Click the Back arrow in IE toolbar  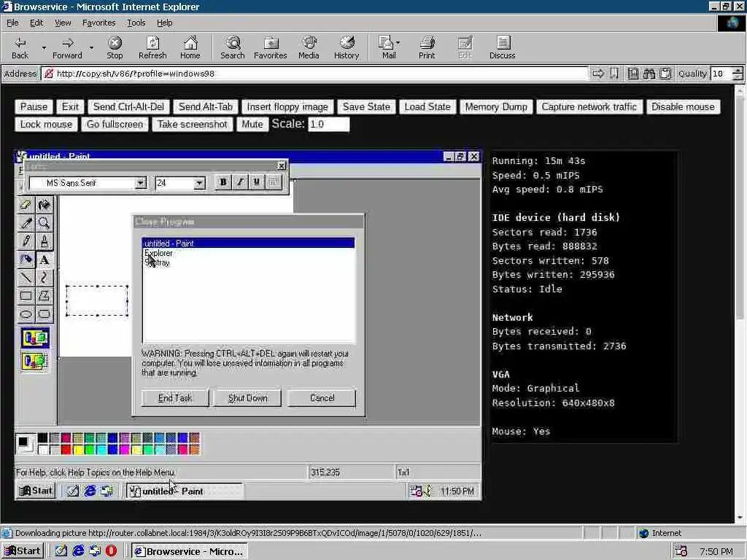pyautogui.click(x=20, y=47)
